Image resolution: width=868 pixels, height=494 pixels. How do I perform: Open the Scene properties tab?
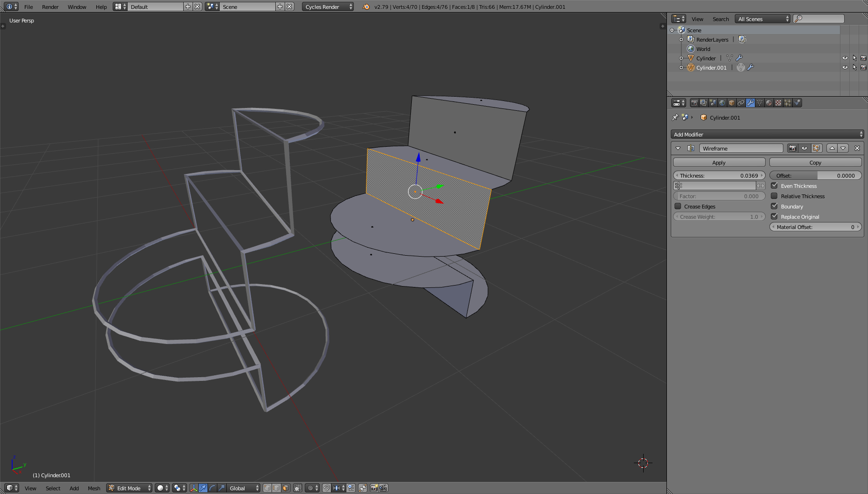point(713,103)
